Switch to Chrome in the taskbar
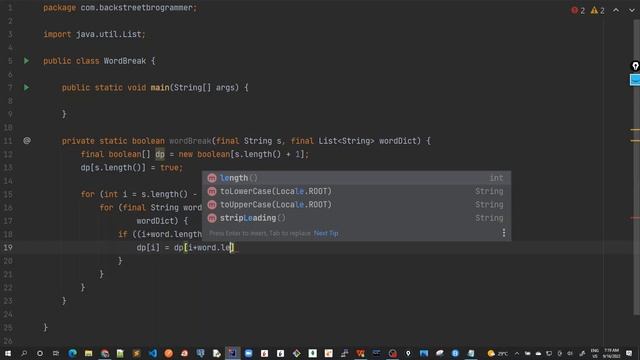Screen dimensions: 640x360 coord(105,353)
